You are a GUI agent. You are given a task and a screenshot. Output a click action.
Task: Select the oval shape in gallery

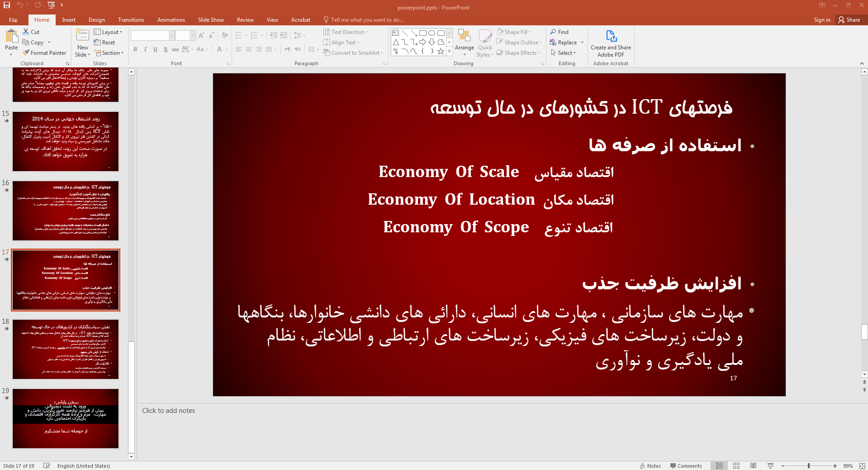(432, 33)
